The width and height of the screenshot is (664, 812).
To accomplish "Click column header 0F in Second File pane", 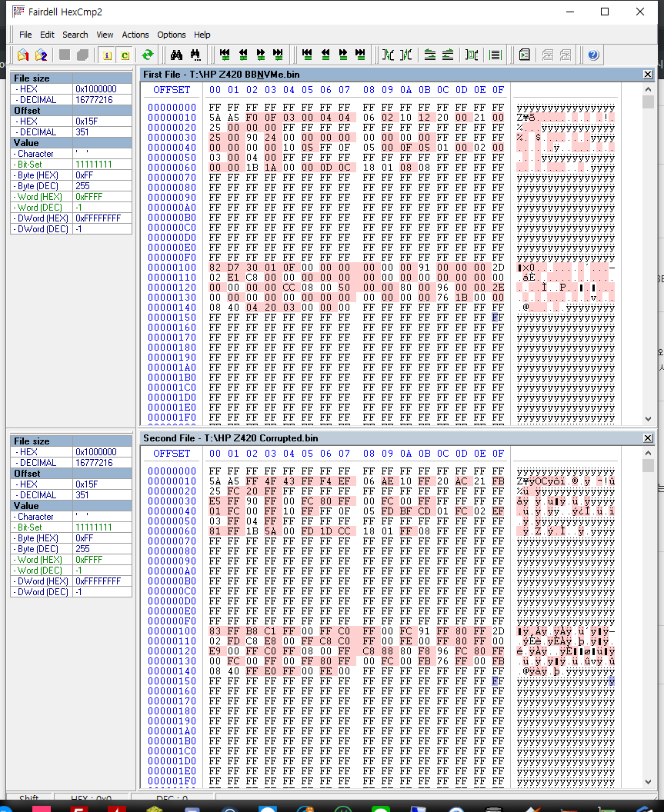I will pyautogui.click(x=498, y=454).
